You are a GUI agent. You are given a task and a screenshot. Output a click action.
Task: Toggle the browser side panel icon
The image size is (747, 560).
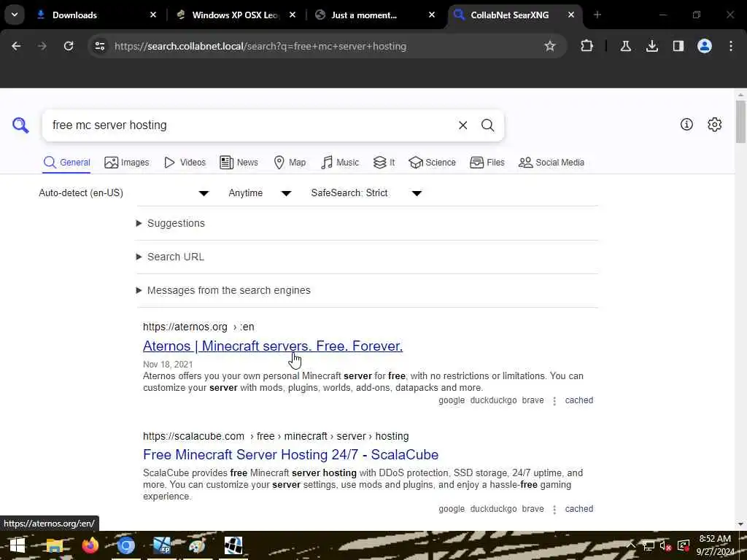(x=678, y=46)
